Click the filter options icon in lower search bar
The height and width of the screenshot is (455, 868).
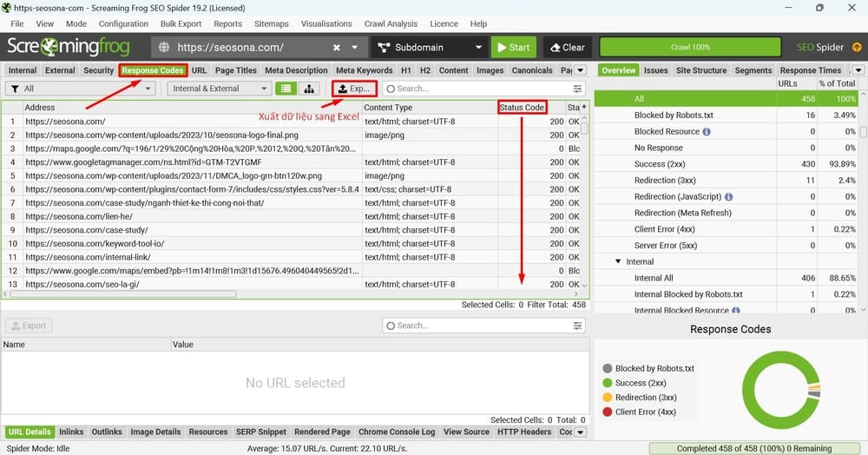coord(578,326)
